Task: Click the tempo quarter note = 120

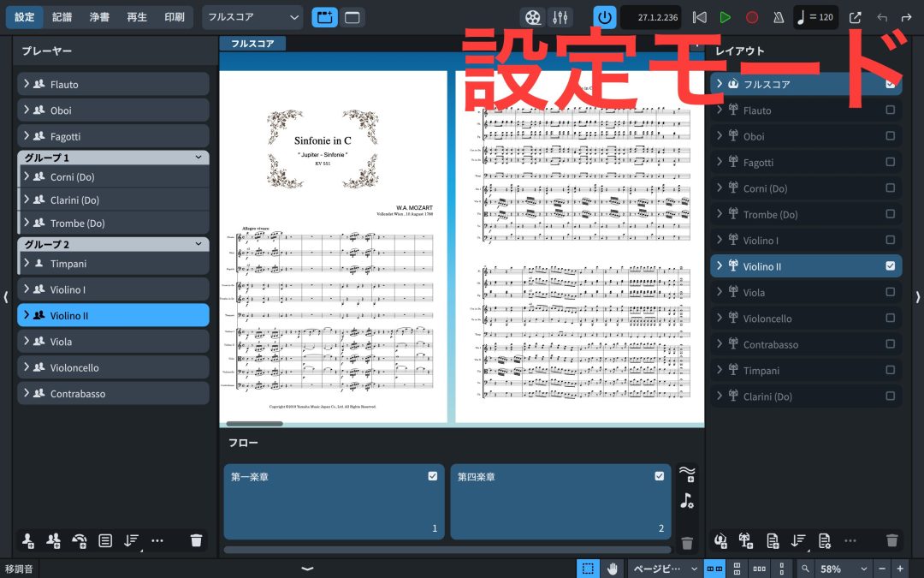Action: click(x=815, y=17)
